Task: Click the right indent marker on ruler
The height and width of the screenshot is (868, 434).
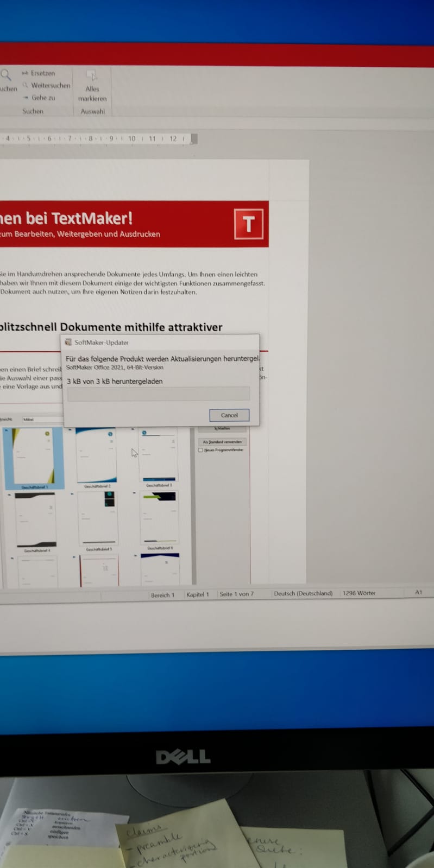Action: pyautogui.click(x=194, y=139)
